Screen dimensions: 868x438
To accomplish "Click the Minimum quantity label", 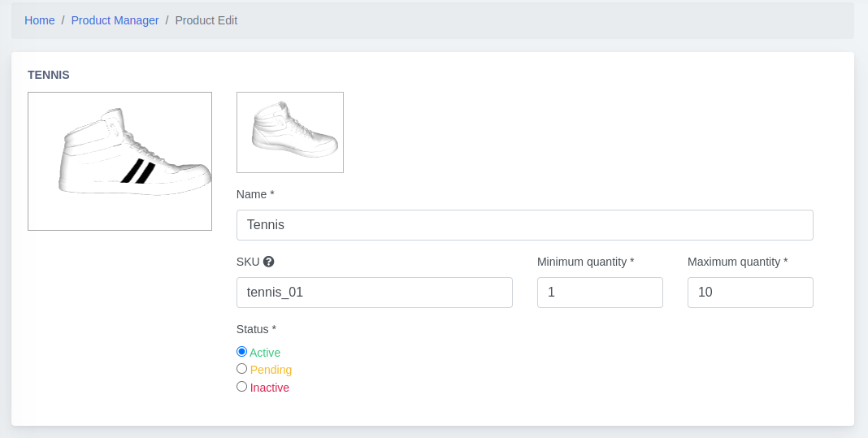I will pyautogui.click(x=585, y=262).
